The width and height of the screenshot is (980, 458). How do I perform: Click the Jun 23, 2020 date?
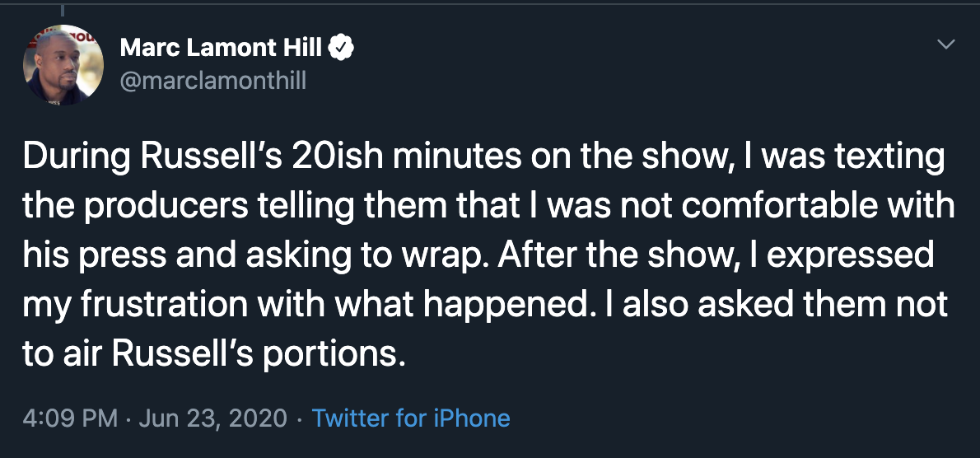click(213, 418)
